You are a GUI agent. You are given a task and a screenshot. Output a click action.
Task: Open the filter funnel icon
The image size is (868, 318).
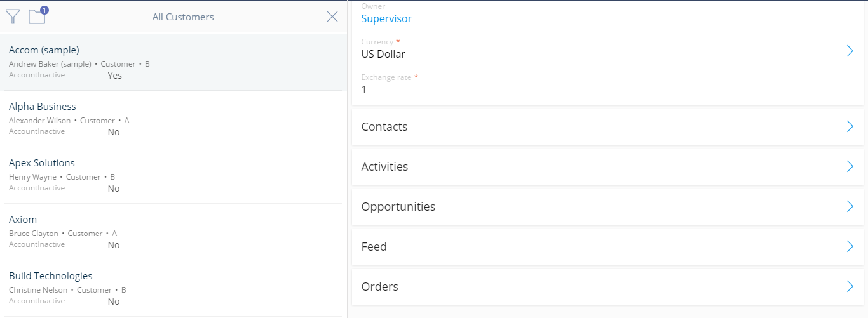click(x=13, y=17)
